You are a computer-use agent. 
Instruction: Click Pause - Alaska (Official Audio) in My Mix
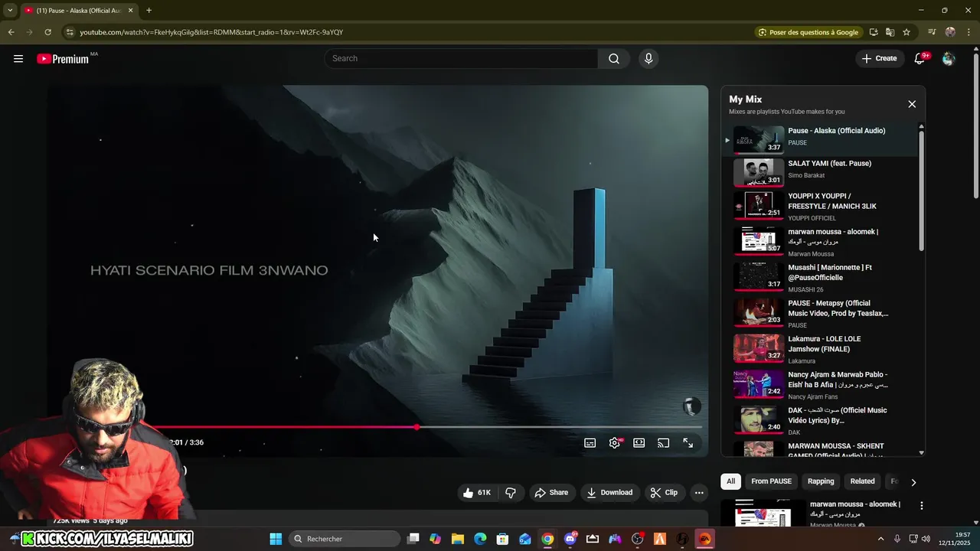pyautogui.click(x=820, y=139)
